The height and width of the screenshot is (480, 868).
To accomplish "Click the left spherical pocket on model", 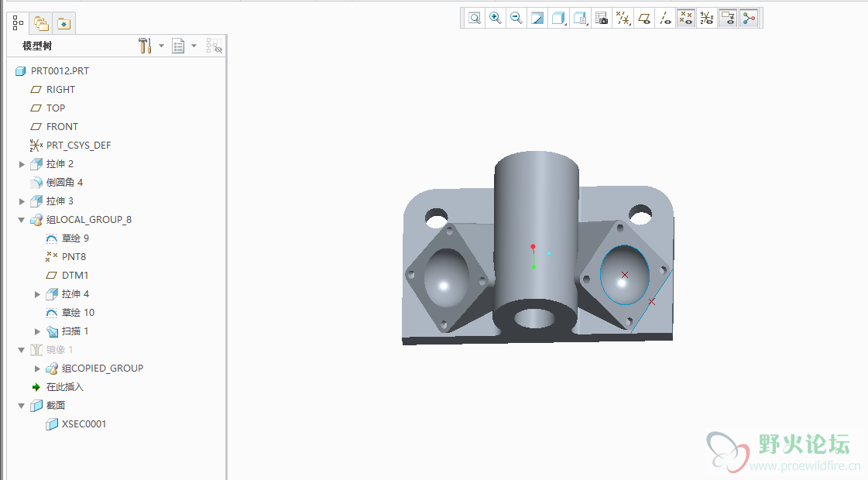I will pos(446,278).
